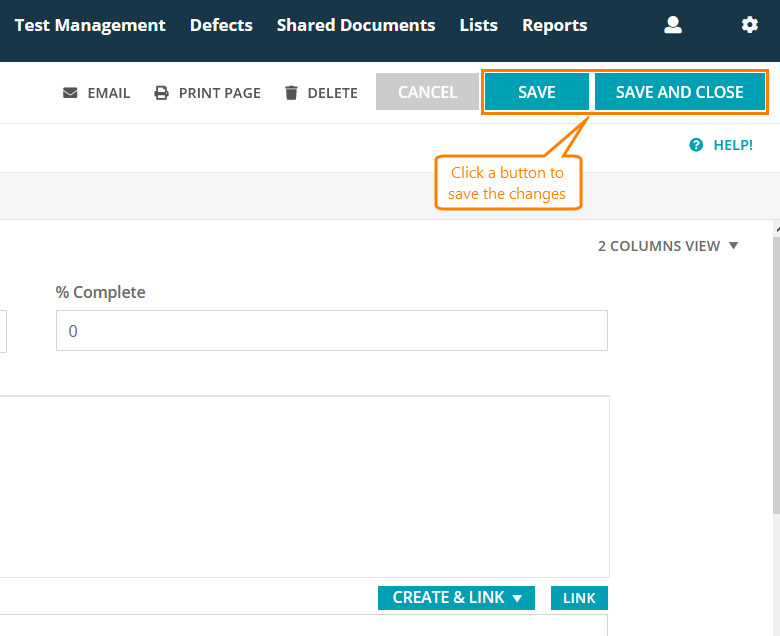
Task: Click the Save and Close button
Action: 680,92
